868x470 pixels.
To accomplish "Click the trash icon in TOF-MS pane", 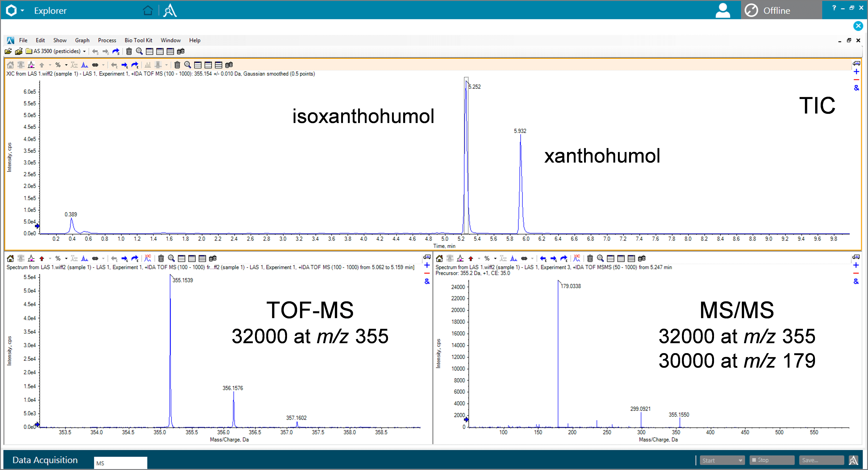I will (161, 258).
